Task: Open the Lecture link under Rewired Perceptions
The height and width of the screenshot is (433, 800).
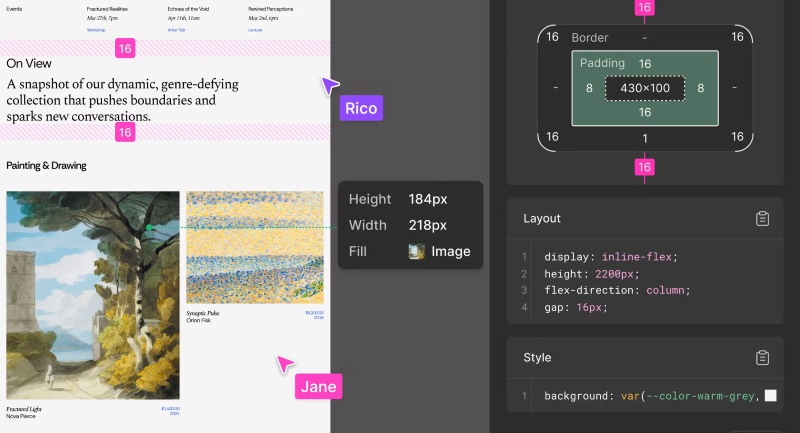Action: click(255, 30)
